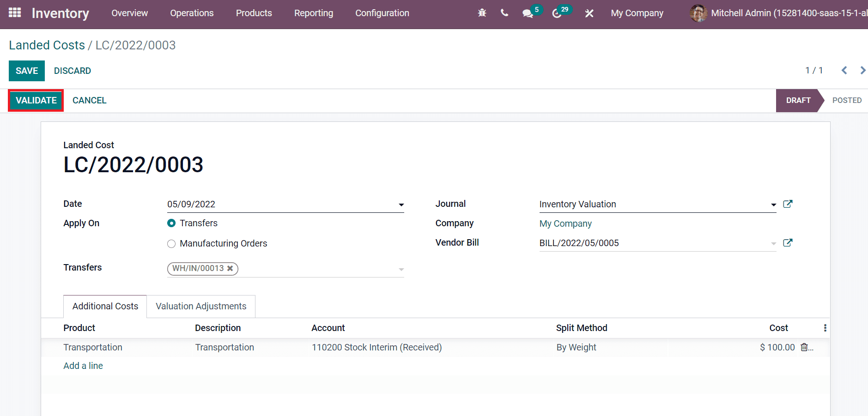Open activities clock icon
Screen dimensions: 868x416
tap(557, 13)
